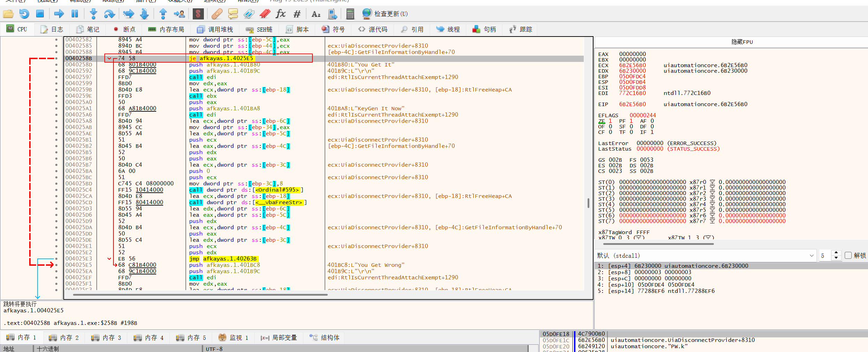This screenshot has width=868, height=352.
Task: Switch to the 调用堆栈 call stack tab
Action: coord(215,30)
